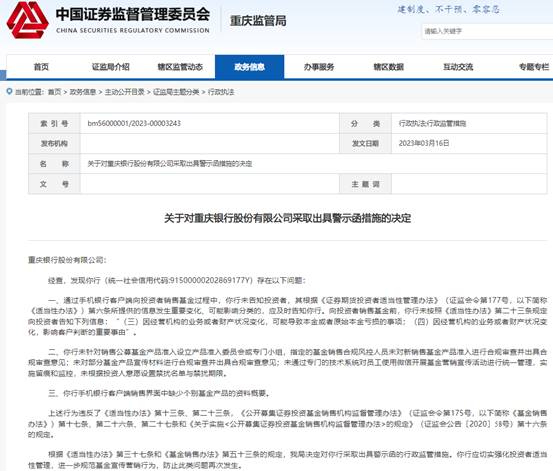Go to 证监局主题分类 in the breadcrumb
This screenshot has width=553, height=471.
point(176,92)
